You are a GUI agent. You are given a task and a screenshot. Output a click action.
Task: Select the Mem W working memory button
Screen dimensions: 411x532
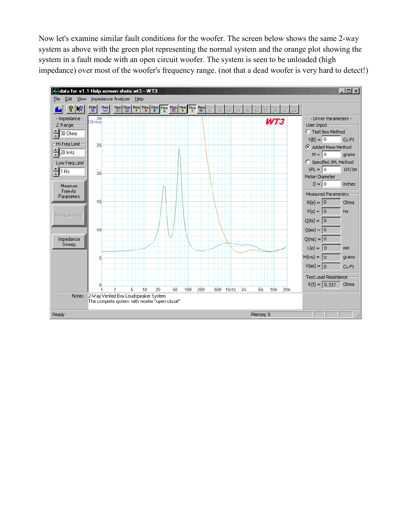(x=105, y=109)
